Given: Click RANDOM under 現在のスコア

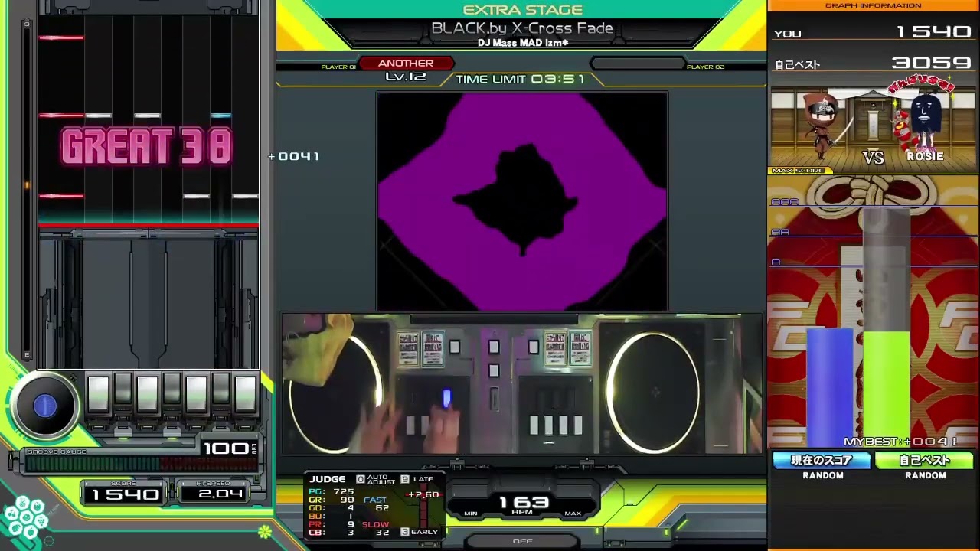Looking at the screenshot, I should [x=823, y=475].
